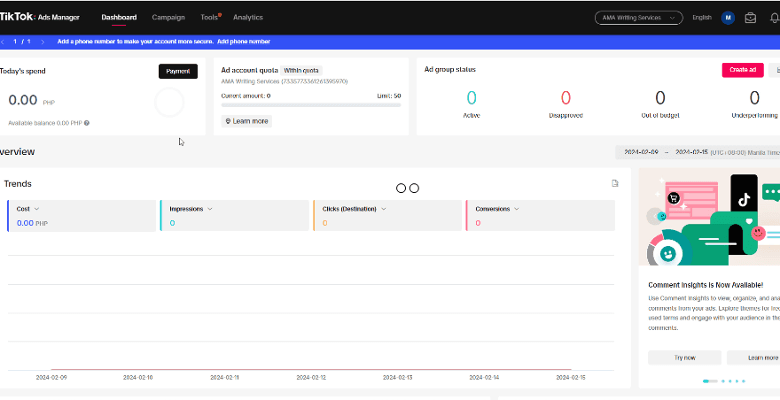Image resolution: width=780 pixels, height=400 pixels.
Task: Click the Comment Insights promo image
Action: (x=709, y=217)
